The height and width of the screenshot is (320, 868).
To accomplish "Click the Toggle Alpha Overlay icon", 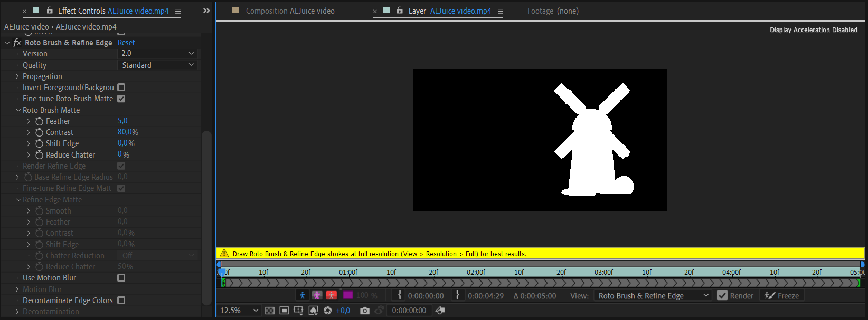I will coord(332,296).
